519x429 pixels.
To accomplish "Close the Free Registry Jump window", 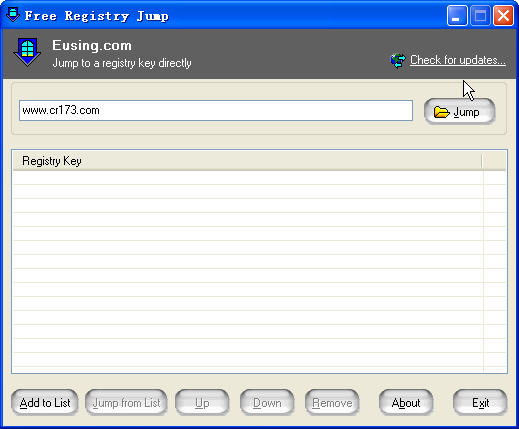I will pyautogui.click(x=503, y=16).
